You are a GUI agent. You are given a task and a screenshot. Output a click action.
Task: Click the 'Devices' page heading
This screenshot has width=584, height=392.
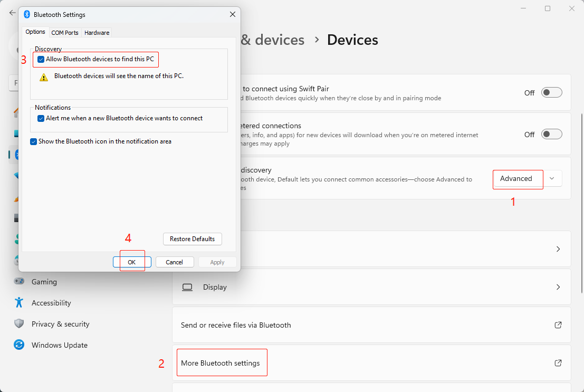tap(352, 40)
